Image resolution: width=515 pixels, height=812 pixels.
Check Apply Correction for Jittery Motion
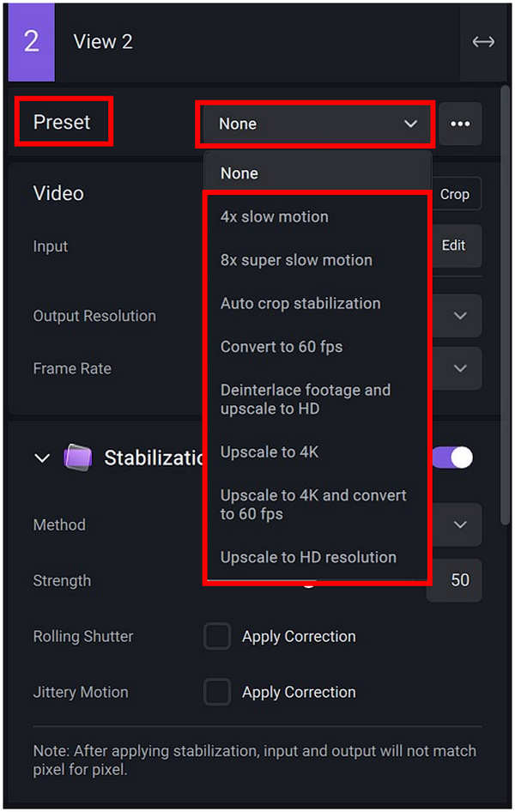(x=217, y=692)
